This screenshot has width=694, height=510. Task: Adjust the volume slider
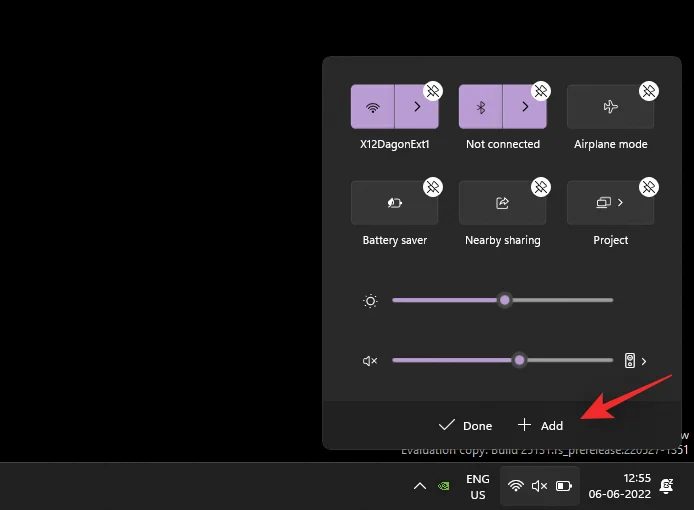click(x=503, y=360)
